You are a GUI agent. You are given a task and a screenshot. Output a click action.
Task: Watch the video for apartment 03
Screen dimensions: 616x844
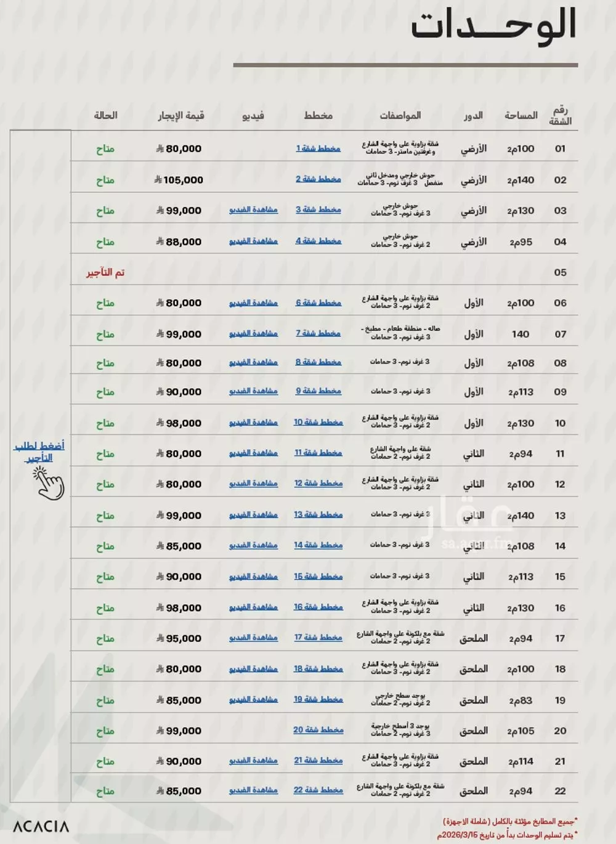tap(253, 210)
